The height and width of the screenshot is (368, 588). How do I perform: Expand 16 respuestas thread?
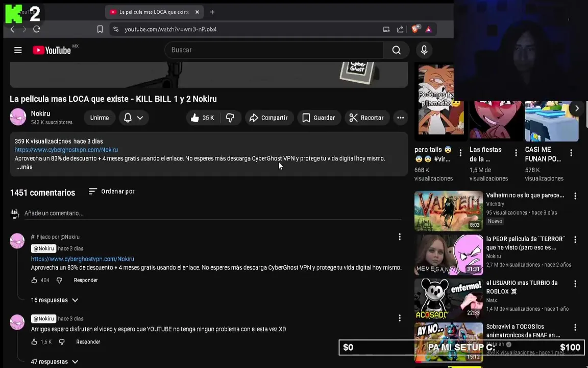click(55, 300)
